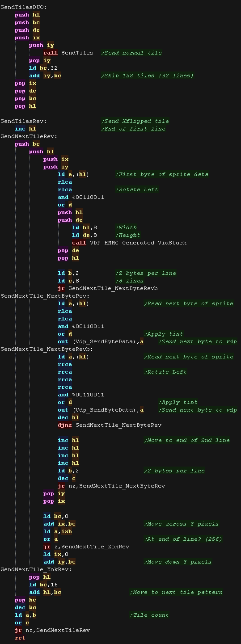This screenshot has height=644, width=241.
Task: Select the SendNextTileRev label
Action: coord(29,136)
